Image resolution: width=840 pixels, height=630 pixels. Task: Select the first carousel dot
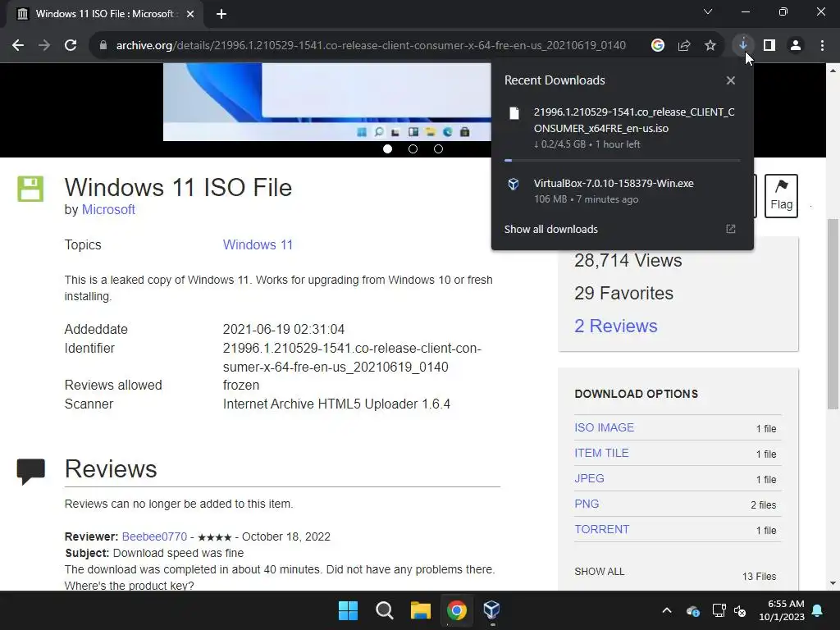[387, 149]
